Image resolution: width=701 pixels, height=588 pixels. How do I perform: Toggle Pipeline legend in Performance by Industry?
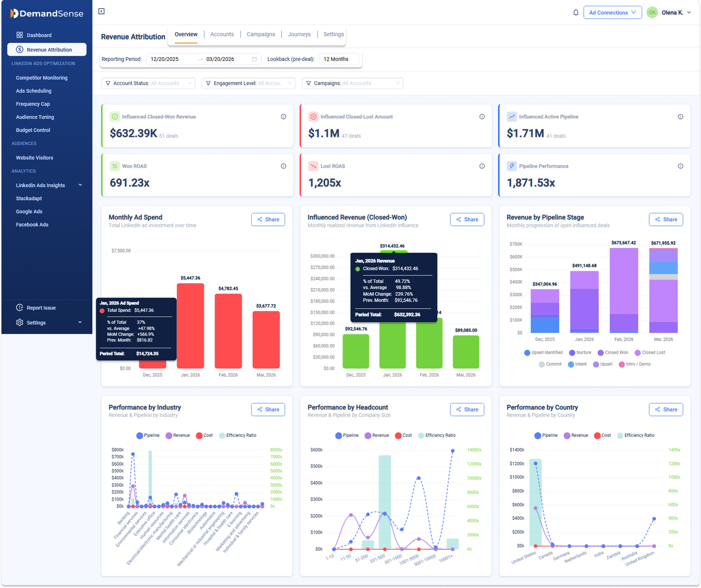click(148, 436)
